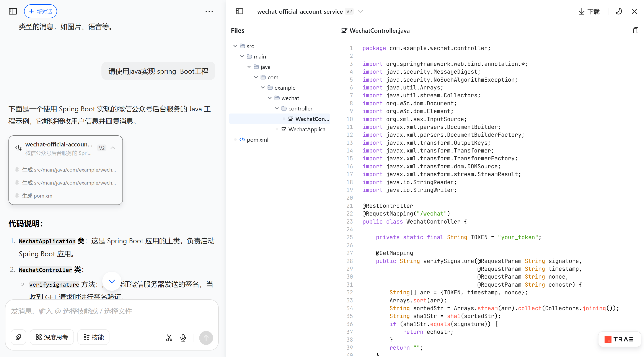Click the Files panel heading
The height and width of the screenshot is (357, 644).
pos(238,31)
